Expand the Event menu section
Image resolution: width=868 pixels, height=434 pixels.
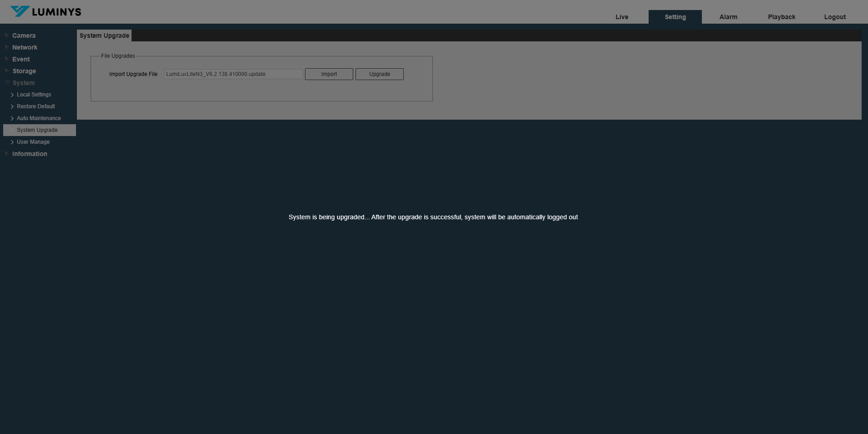[21, 59]
